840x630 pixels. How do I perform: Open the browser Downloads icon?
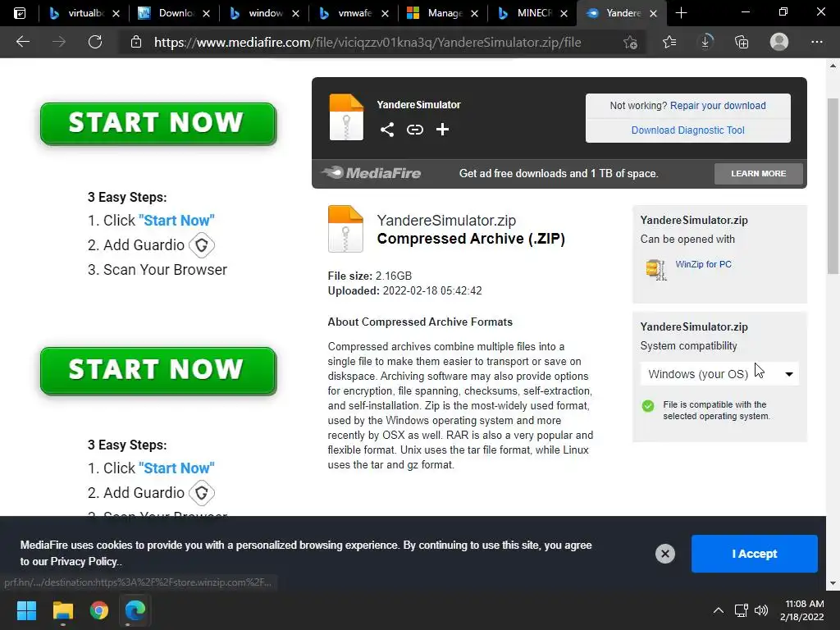pyautogui.click(x=705, y=42)
